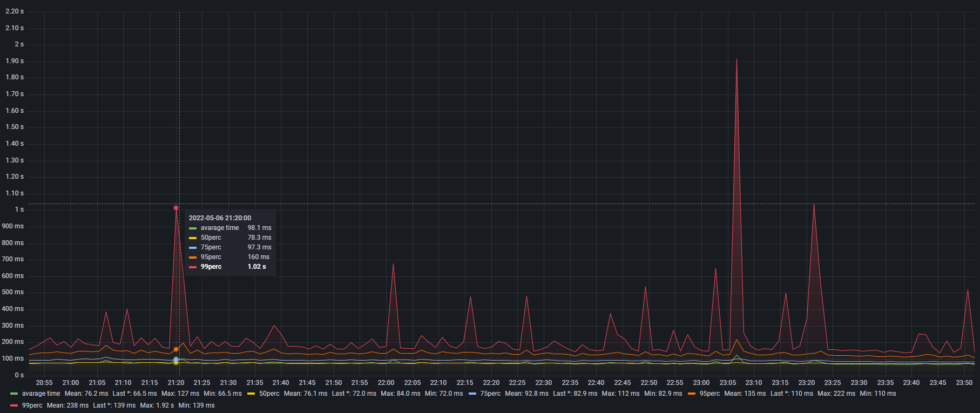Toggle the 99perc series legend label
The image size is (980, 413).
[32, 405]
